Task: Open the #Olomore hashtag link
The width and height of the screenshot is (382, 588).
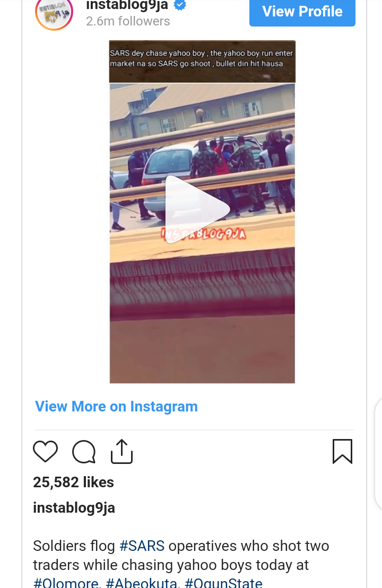Action: pos(66,582)
